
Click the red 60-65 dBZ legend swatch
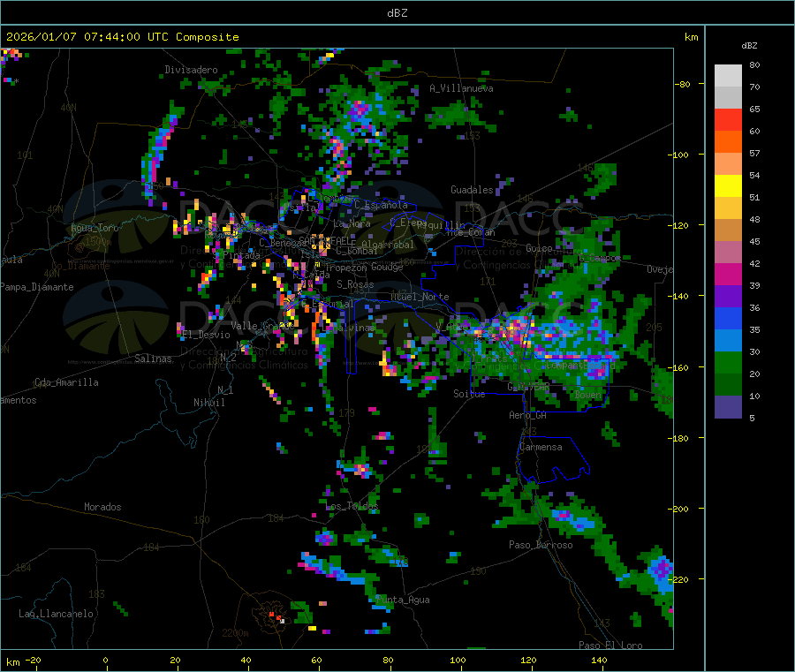point(728,119)
